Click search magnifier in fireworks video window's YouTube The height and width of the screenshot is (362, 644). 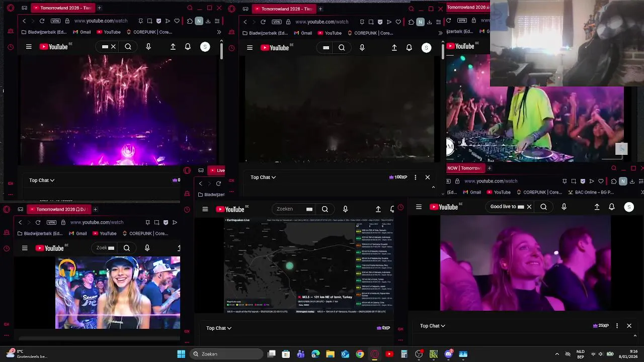click(128, 47)
